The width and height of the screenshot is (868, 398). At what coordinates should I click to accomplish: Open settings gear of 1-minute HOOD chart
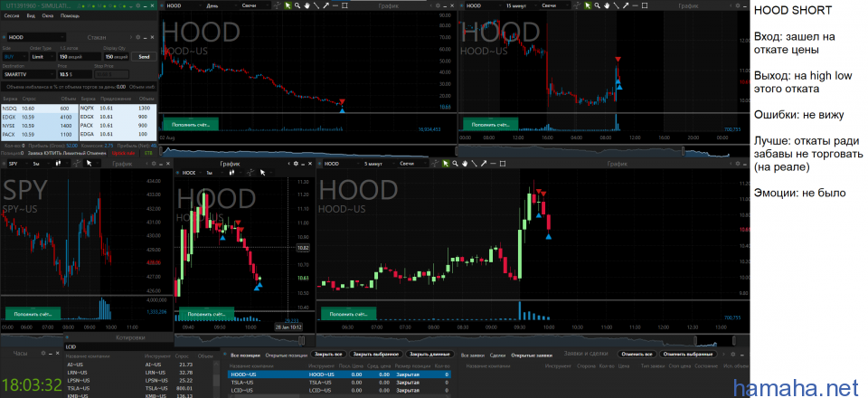pyautogui.click(x=296, y=164)
